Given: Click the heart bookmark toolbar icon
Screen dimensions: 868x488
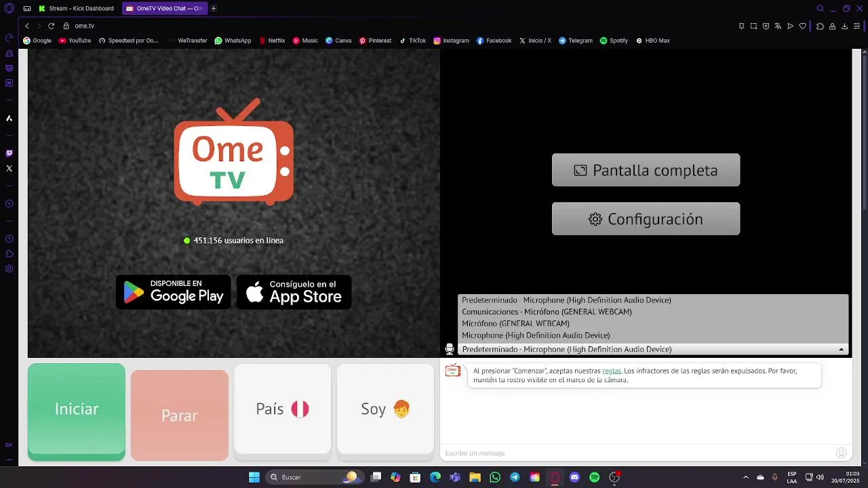Looking at the screenshot, I should tap(802, 26).
